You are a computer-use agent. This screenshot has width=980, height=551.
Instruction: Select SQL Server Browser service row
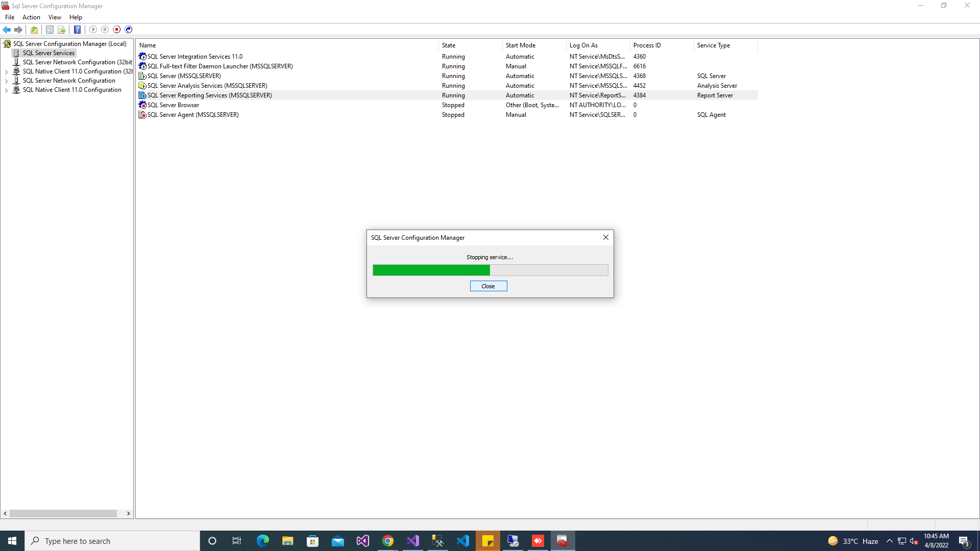(x=173, y=105)
